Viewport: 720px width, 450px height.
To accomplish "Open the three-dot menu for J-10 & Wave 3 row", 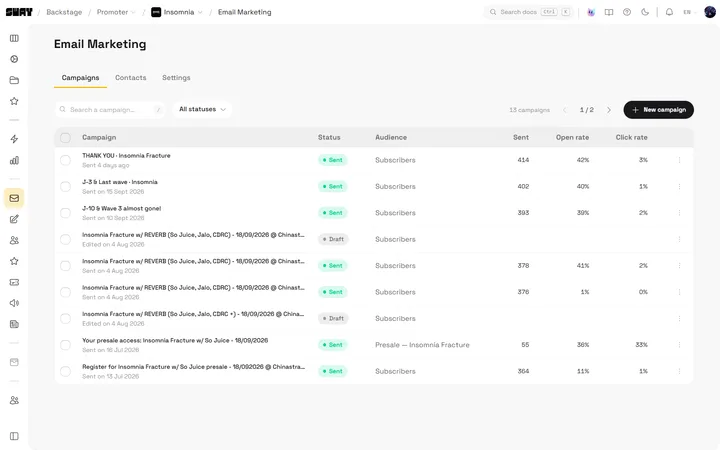I will coord(679,213).
